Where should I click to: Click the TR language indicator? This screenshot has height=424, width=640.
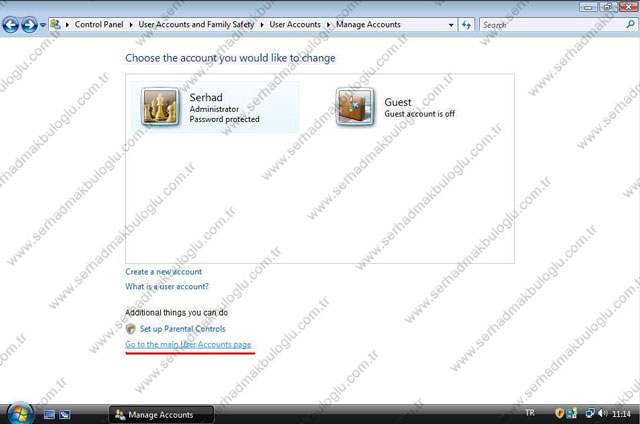[x=530, y=413]
